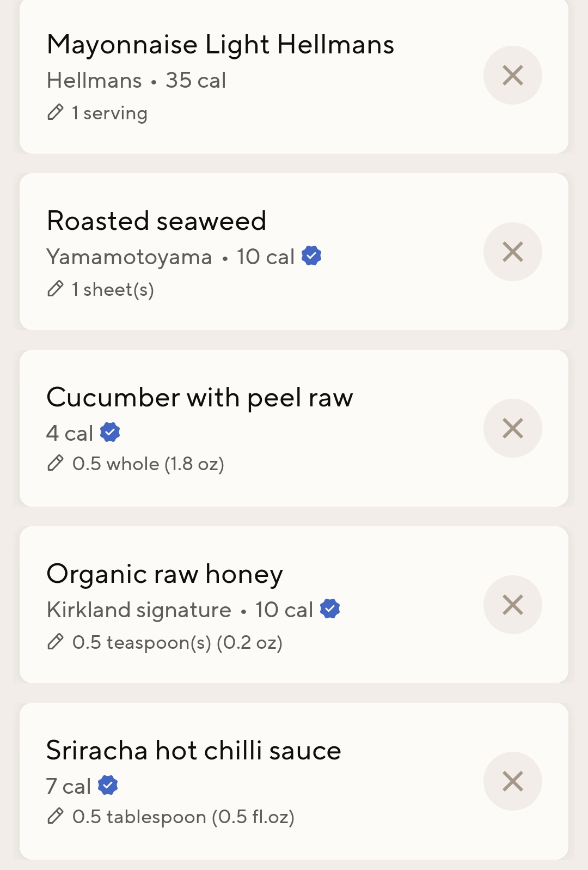
Task: Click verified badge next to Yamamotoyama 10 cal
Action: 311,255
